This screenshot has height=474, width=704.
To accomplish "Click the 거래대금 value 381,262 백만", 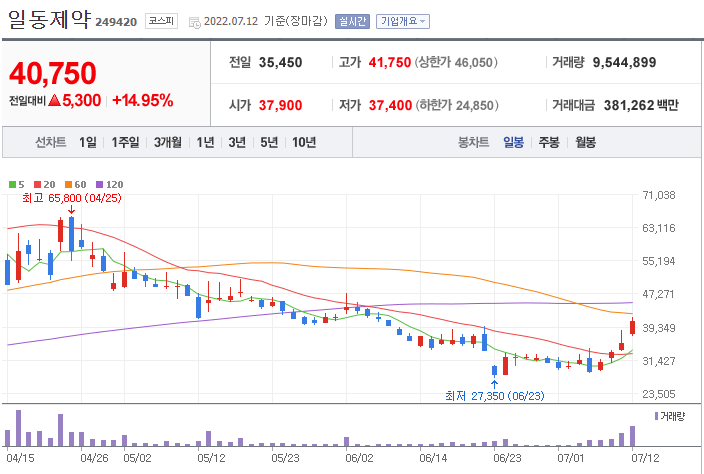I will tap(641, 105).
